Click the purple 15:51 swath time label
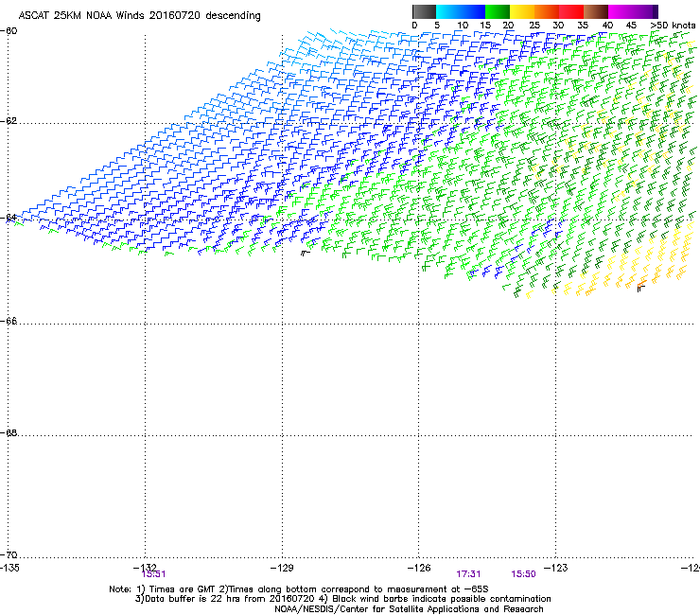 [x=153, y=574]
